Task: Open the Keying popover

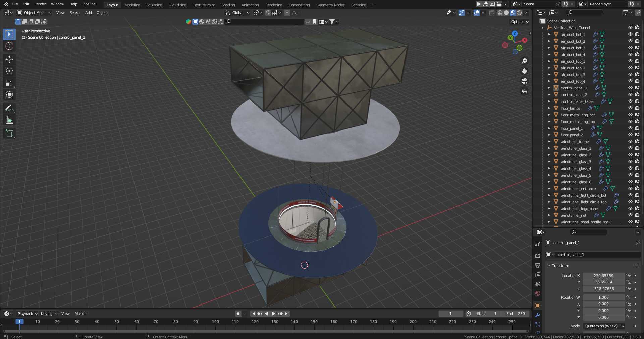Action: [x=49, y=314]
